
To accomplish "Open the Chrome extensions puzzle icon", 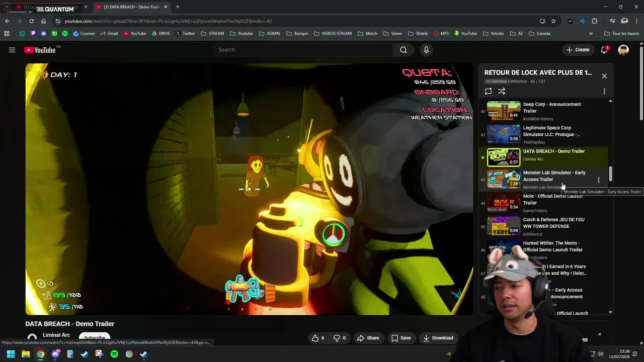I will pos(594,21).
